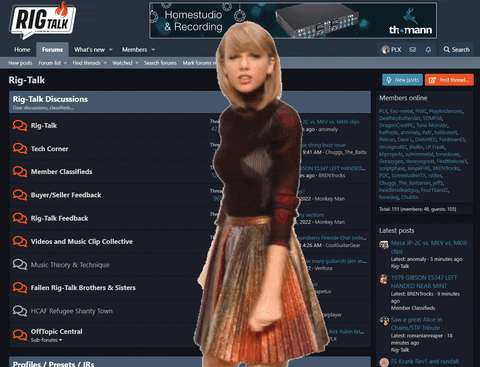
Task: Click the Tech Corner forum chat icon
Action: point(20,148)
